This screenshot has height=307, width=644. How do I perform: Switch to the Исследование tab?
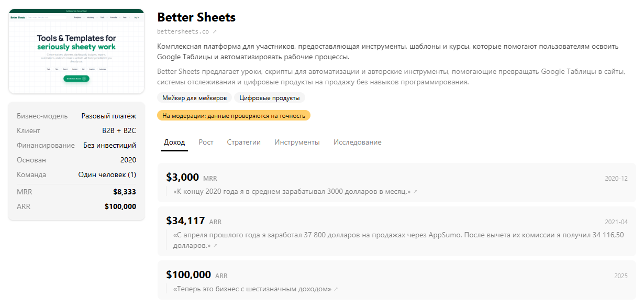pyautogui.click(x=358, y=142)
